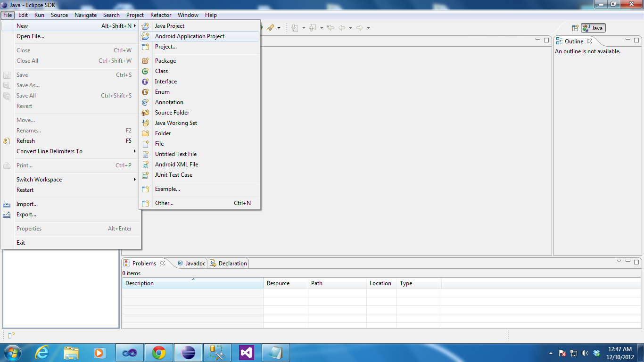Screen dimensions: 644x362
Task: Select Android XML File entry
Action: [199, 165]
